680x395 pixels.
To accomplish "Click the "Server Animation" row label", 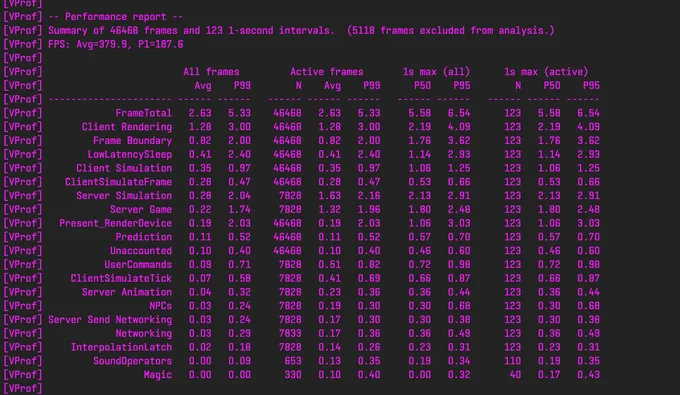I will coord(127,292).
